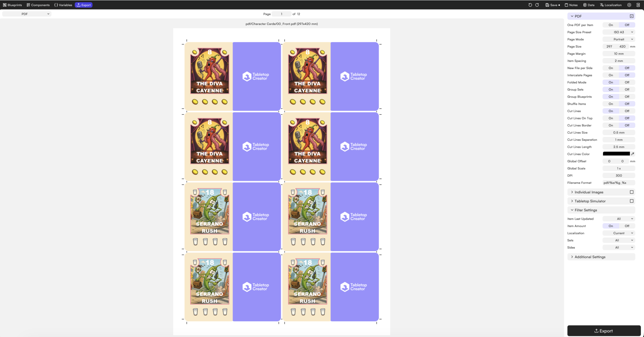Open settings gear icon in top bar

[629, 5]
